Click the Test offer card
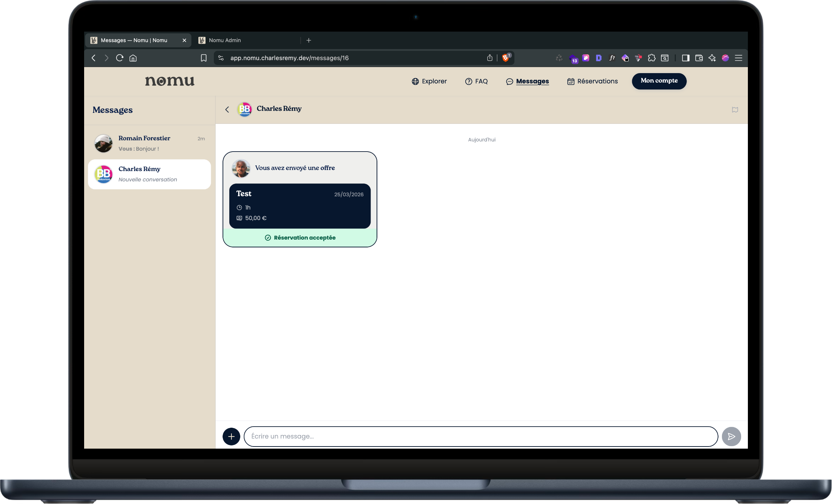This screenshot has width=832, height=504. coord(300,206)
